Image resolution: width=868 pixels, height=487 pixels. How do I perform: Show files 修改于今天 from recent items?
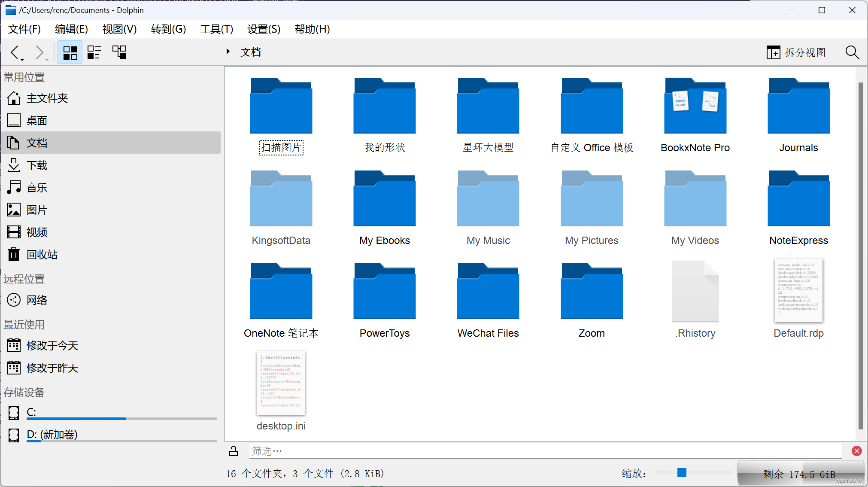tap(52, 345)
